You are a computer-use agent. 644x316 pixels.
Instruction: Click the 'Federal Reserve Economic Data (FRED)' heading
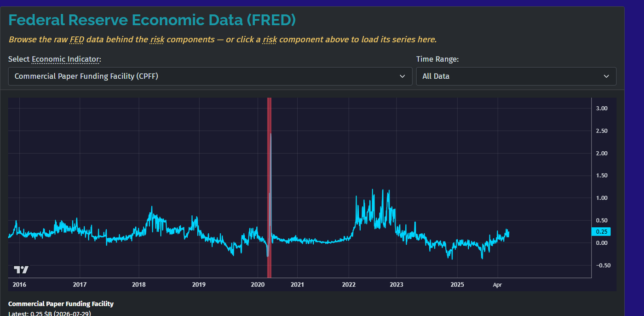(x=152, y=20)
